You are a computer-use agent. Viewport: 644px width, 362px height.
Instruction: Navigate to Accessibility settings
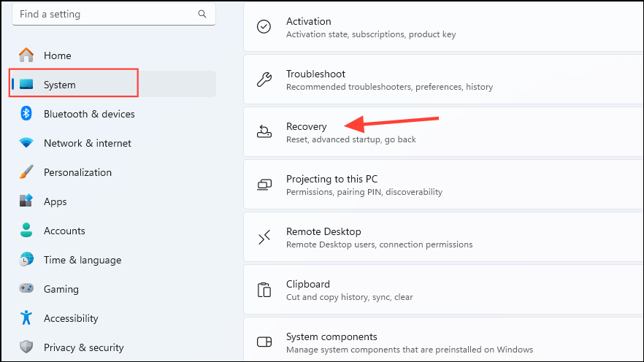point(70,318)
